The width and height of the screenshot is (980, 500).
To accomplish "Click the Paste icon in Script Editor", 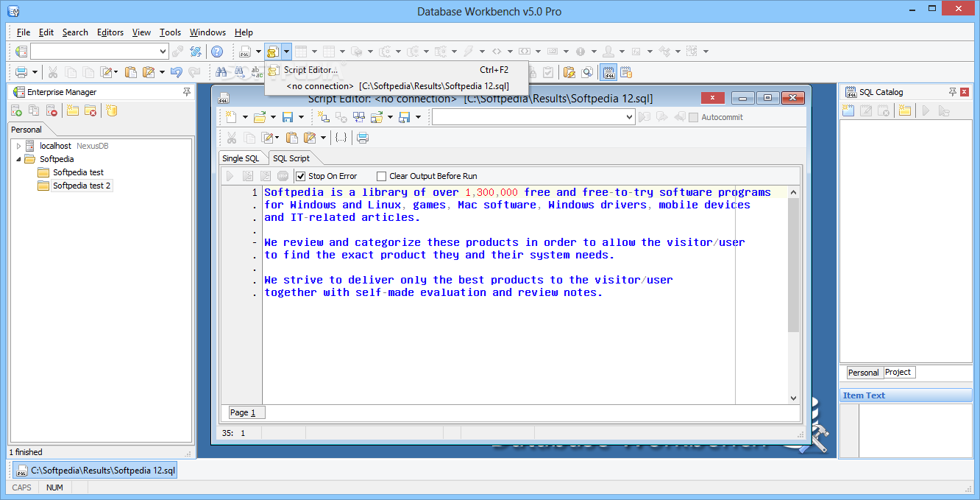I will pyautogui.click(x=292, y=138).
